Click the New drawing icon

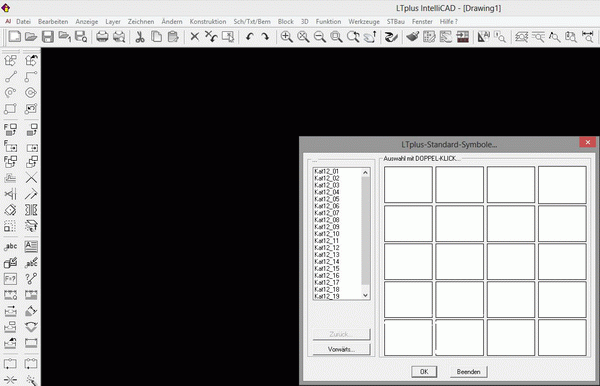point(15,37)
